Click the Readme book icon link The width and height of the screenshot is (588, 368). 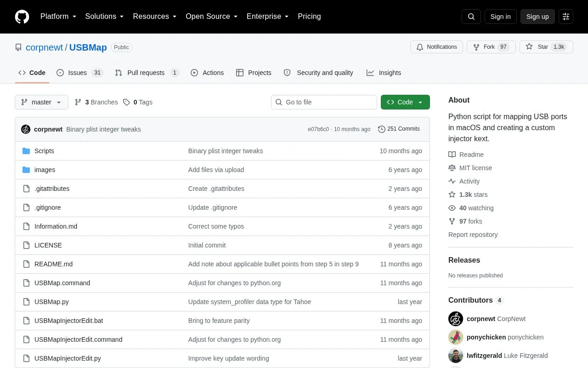tap(466, 155)
